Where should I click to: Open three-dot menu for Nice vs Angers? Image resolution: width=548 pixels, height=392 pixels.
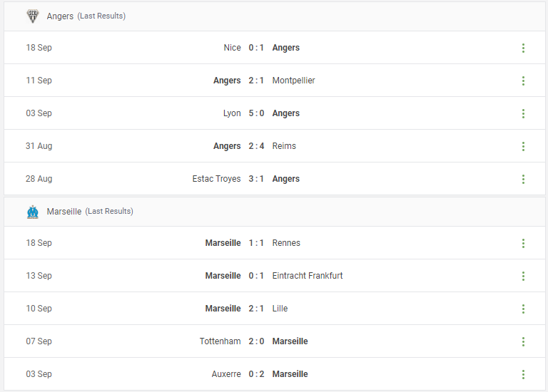coord(523,48)
